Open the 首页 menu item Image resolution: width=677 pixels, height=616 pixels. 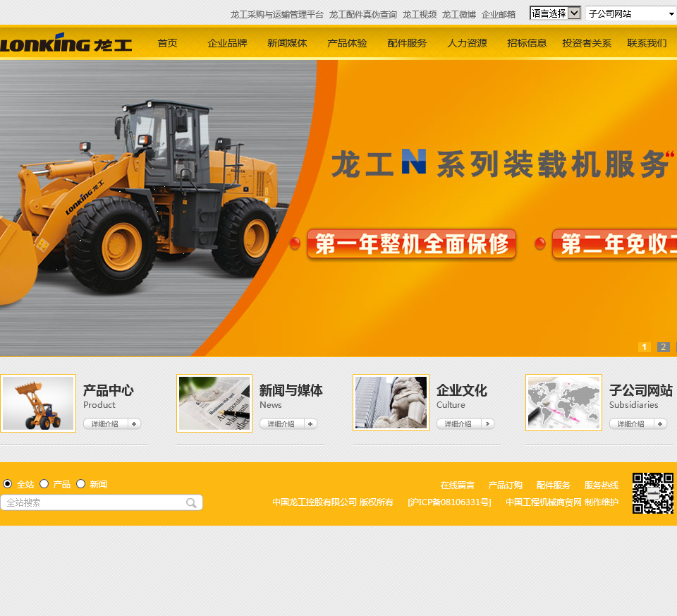[x=168, y=43]
